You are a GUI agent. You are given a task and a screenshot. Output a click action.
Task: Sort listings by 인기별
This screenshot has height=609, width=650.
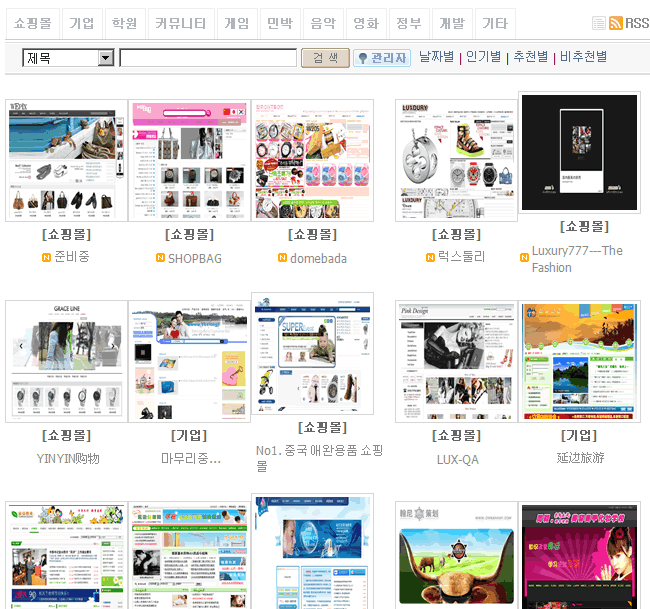[483, 57]
